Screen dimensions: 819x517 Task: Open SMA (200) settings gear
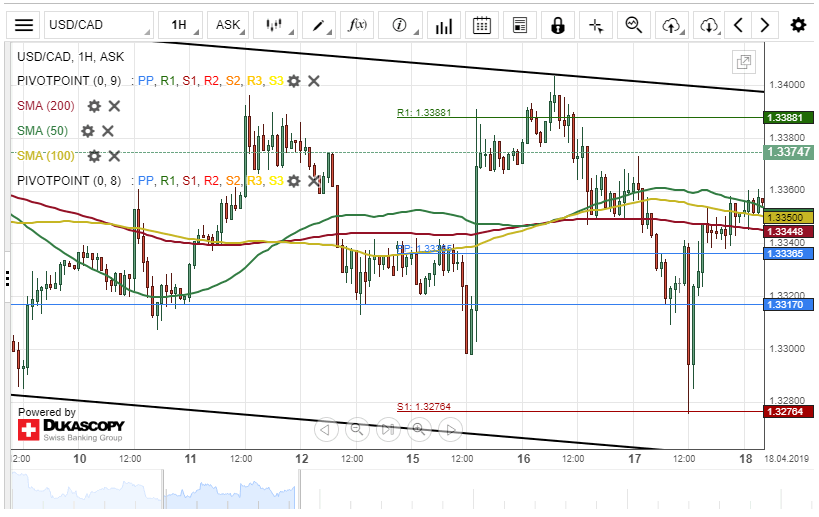coord(94,106)
